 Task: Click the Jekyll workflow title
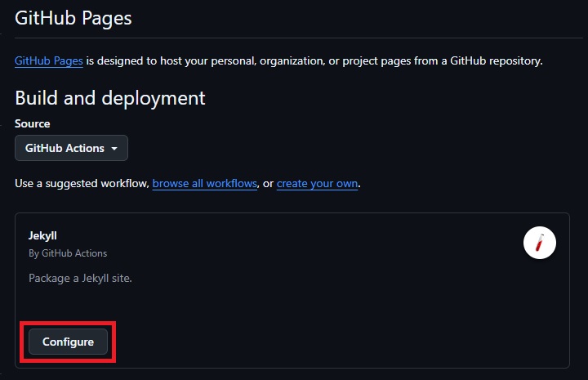click(x=42, y=235)
